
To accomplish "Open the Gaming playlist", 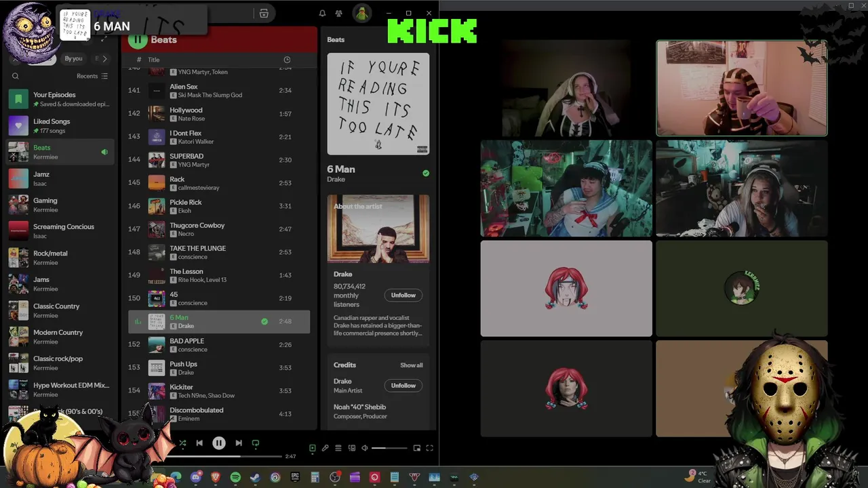I will click(60, 205).
